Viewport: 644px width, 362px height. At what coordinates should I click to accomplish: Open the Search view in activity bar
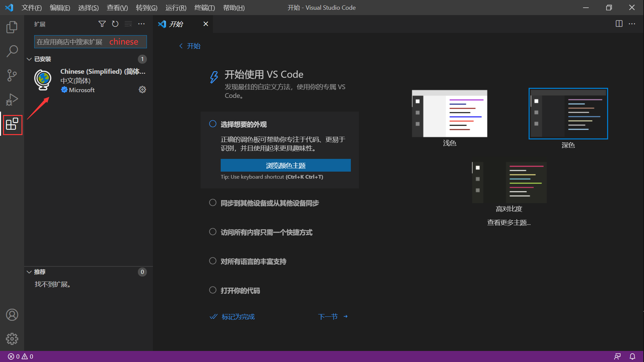click(12, 51)
